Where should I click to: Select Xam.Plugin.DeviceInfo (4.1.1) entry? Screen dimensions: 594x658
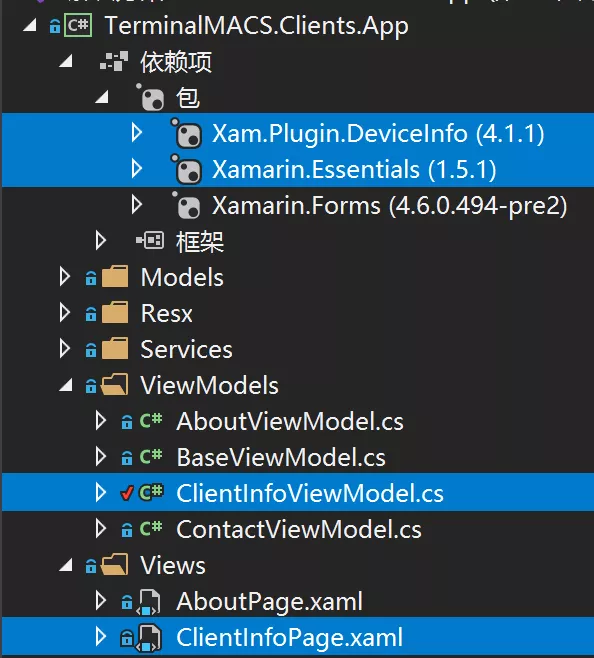click(x=378, y=134)
